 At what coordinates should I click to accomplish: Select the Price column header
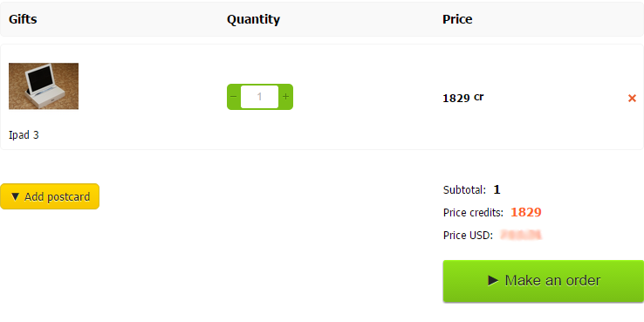pos(457,19)
